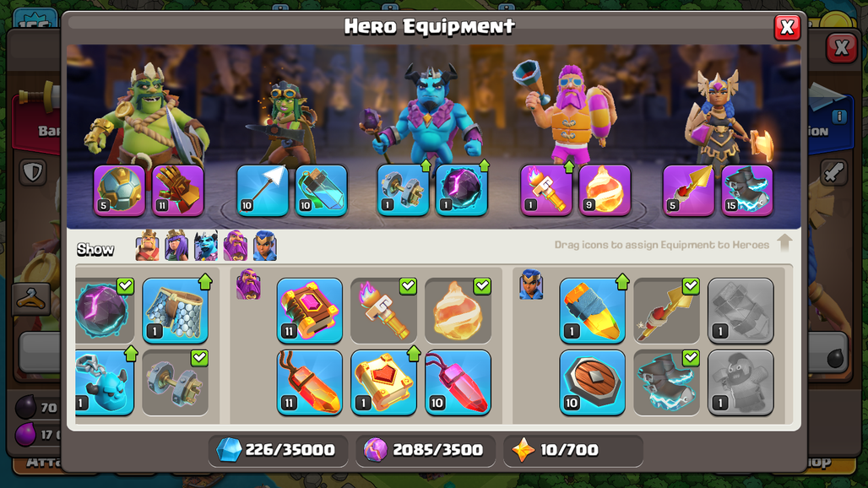Click the starry ore counter 10/700
Viewport: 868px width, 488px height.
[573, 450]
